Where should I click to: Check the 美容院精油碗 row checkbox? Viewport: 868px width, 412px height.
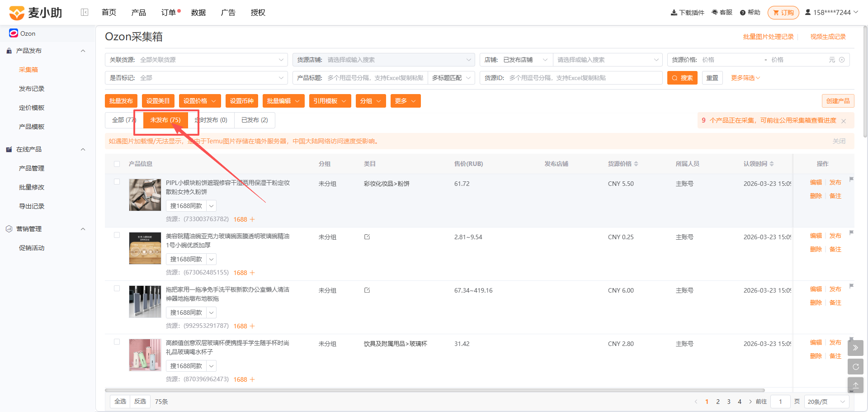coord(117,235)
